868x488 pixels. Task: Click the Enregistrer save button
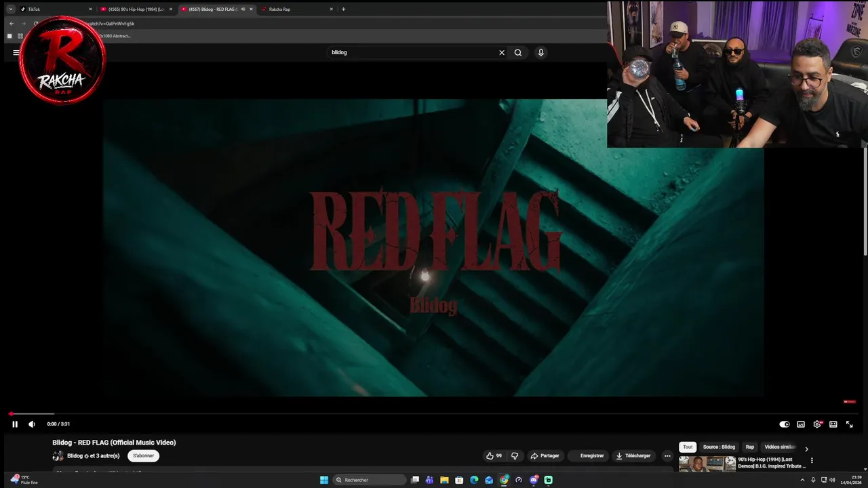click(588, 455)
